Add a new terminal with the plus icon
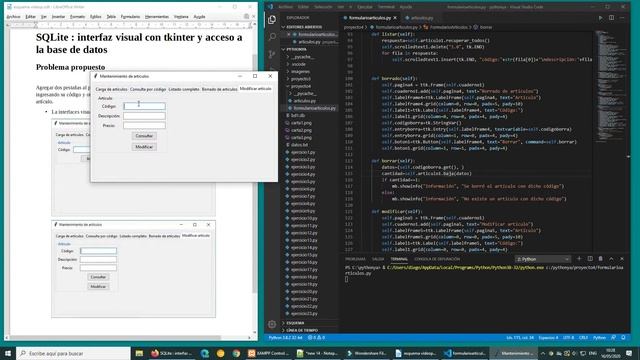Screen dimensions: 640x360 click(579, 259)
